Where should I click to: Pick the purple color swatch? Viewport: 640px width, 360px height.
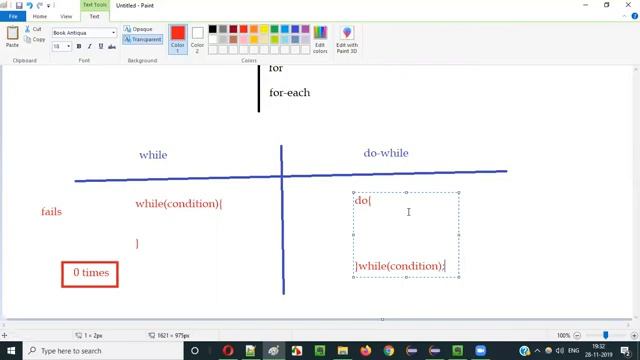(x=305, y=29)
